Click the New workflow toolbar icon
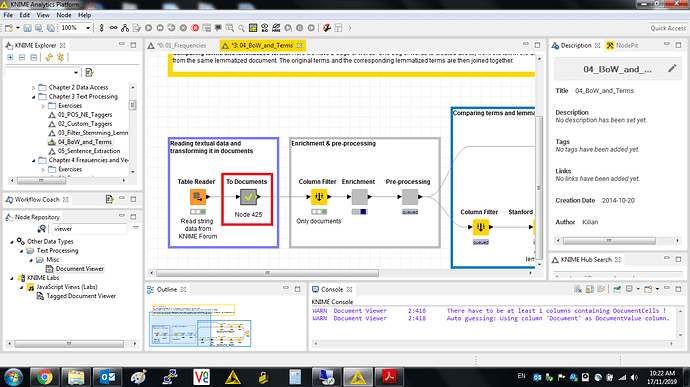This screenshot has height=387, width=690. point(8,28)
